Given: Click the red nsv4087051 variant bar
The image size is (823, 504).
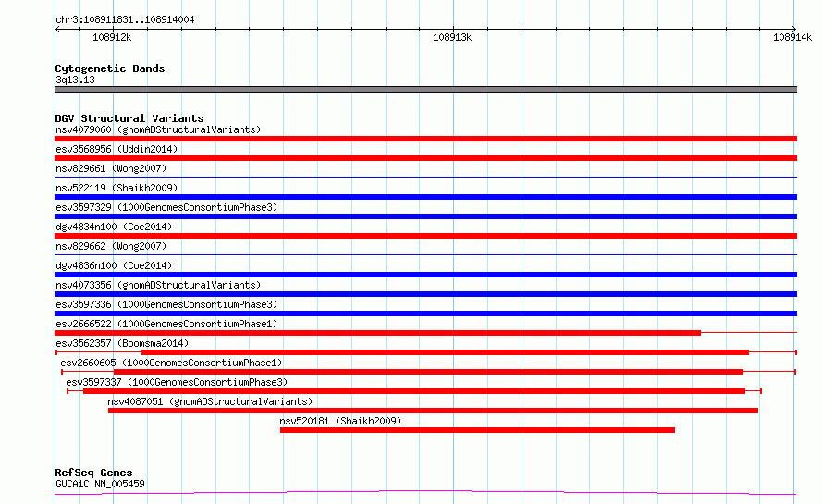Looking at the screenshot, I should pyautogui.click(x=433, y=411).
